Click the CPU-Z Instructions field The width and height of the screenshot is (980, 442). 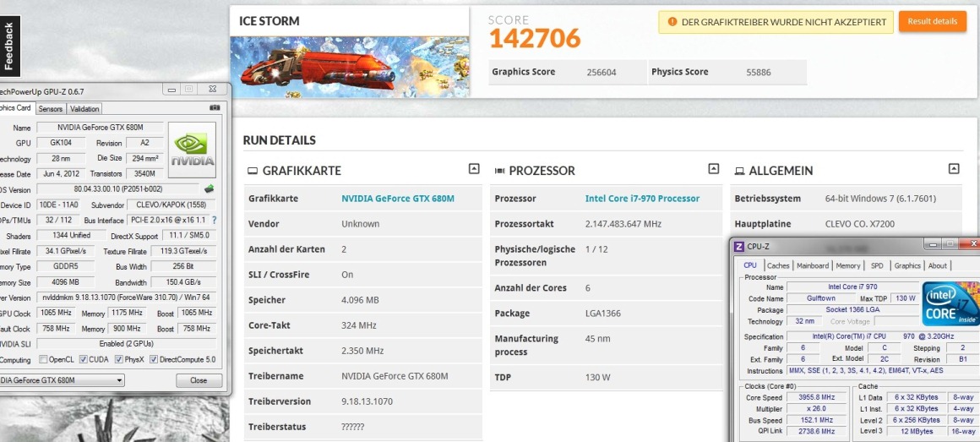(883, 371)
